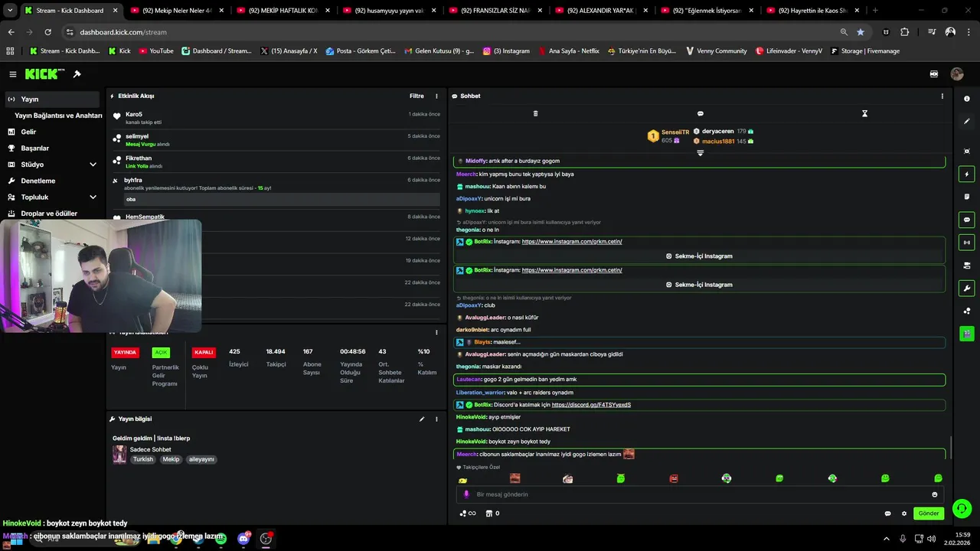Viewport: 980px width, 551px height.
Task: Select the red angry face emote
Action: 674,478
